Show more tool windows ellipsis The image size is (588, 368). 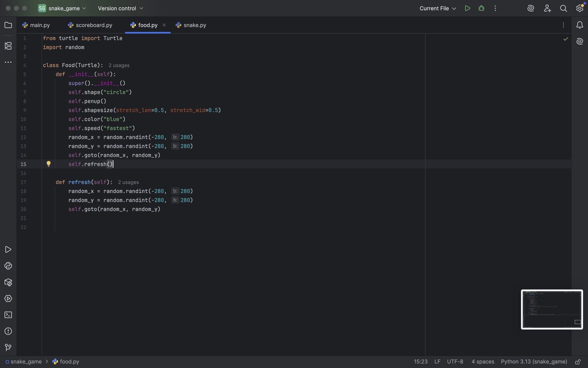(8, 62)
